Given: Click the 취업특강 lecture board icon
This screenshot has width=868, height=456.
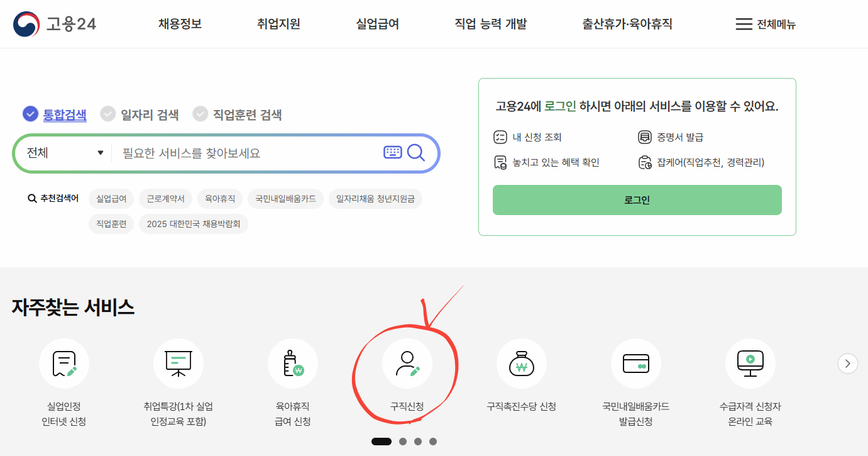Looking at the screenshot, I should (x=179, y=364).
